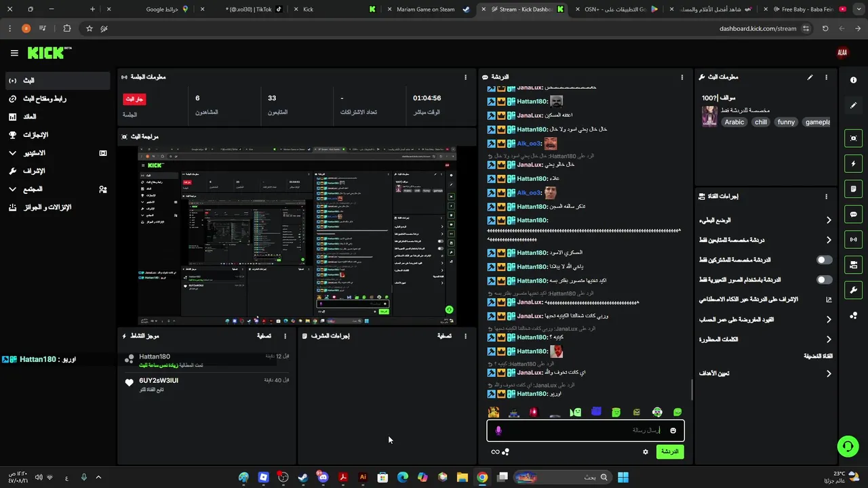Open the Drops and Rewards page
The width and height of the screenshot is (868, 488).
(x=58, y=207)
